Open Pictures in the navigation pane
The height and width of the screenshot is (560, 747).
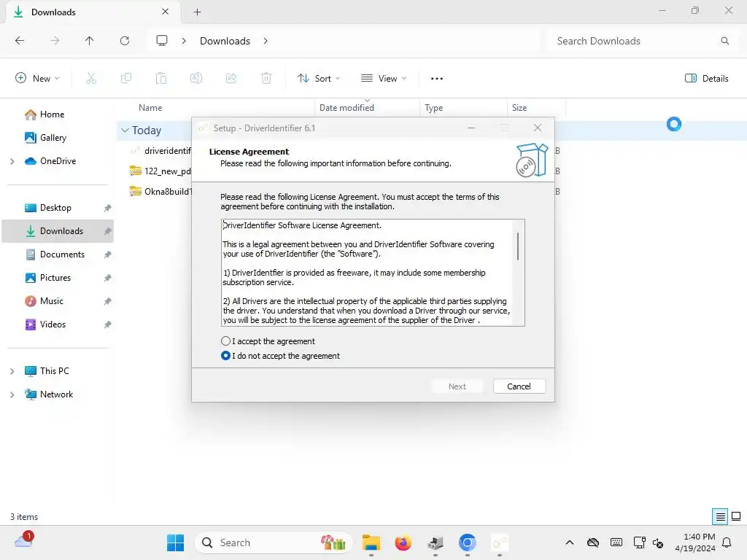55,278
